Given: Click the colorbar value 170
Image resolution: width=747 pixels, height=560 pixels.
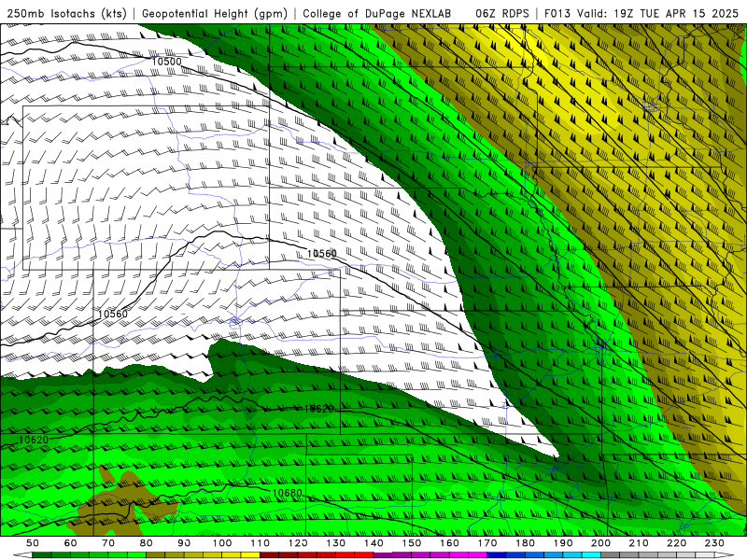Looking at the screenshot, I should (487, 543).
